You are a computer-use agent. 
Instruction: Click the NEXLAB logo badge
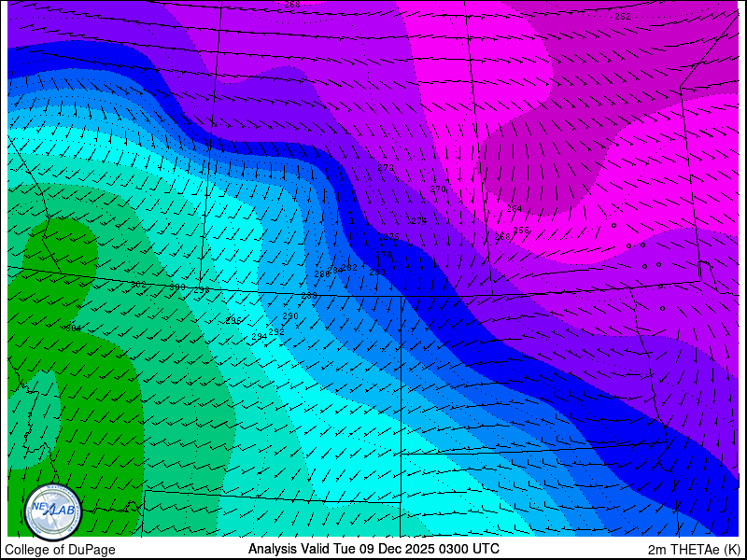(x=53, y=511)
